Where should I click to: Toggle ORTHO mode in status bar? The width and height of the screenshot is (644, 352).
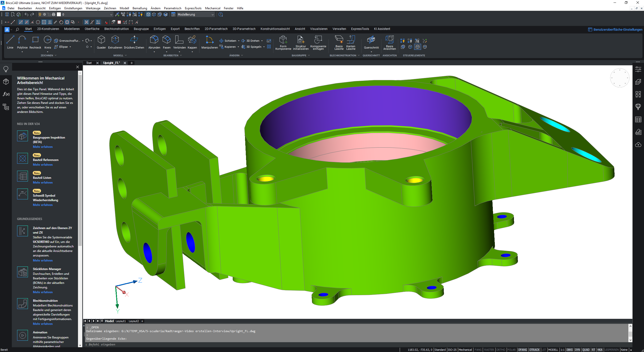(500, 350)
